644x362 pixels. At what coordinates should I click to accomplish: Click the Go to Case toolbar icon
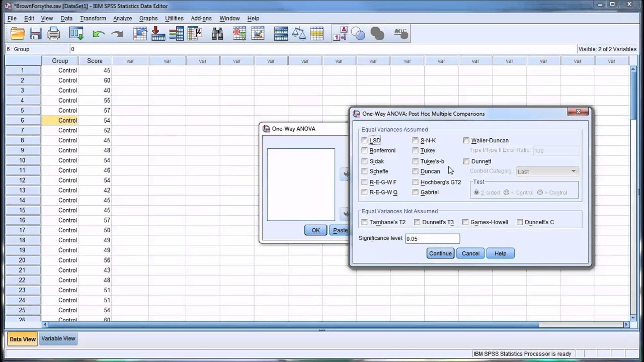point(140,34)
